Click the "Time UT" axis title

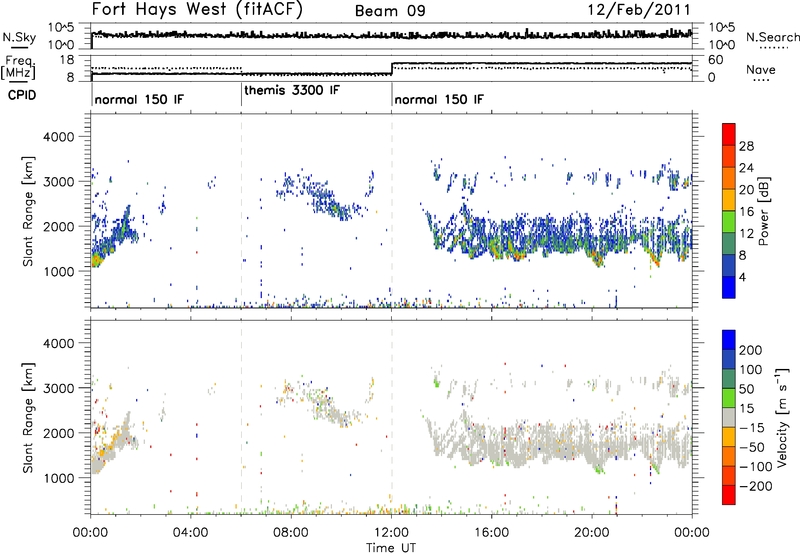391,547
